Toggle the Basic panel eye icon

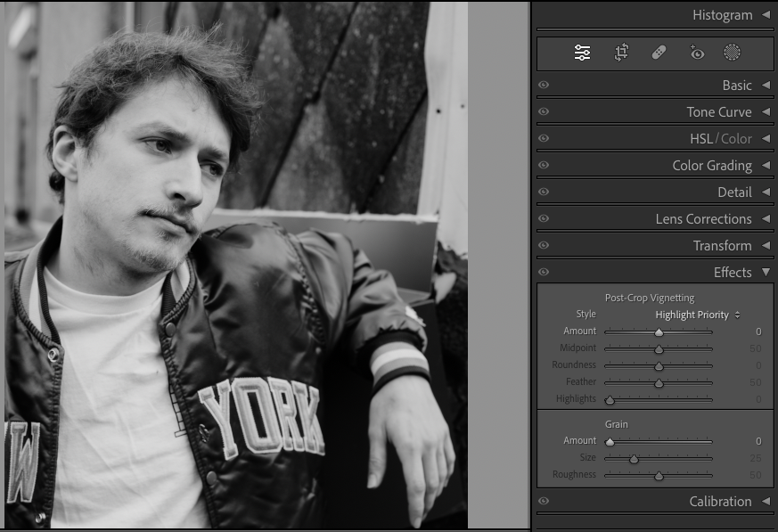click(544, 86)
